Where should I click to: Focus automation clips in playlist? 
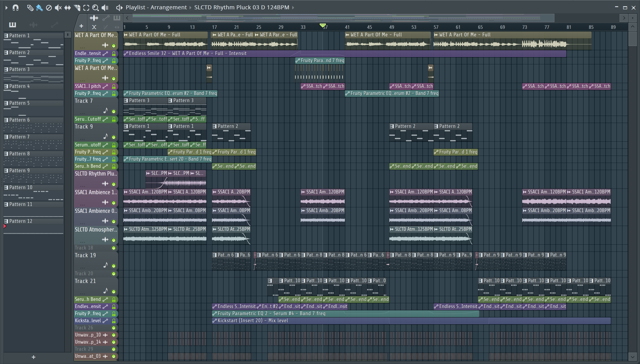106,18
